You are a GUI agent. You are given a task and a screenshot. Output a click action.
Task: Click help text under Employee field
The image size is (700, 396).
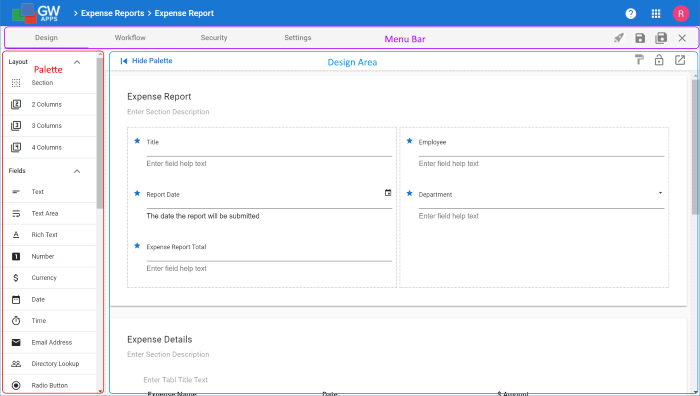(448, 164)
